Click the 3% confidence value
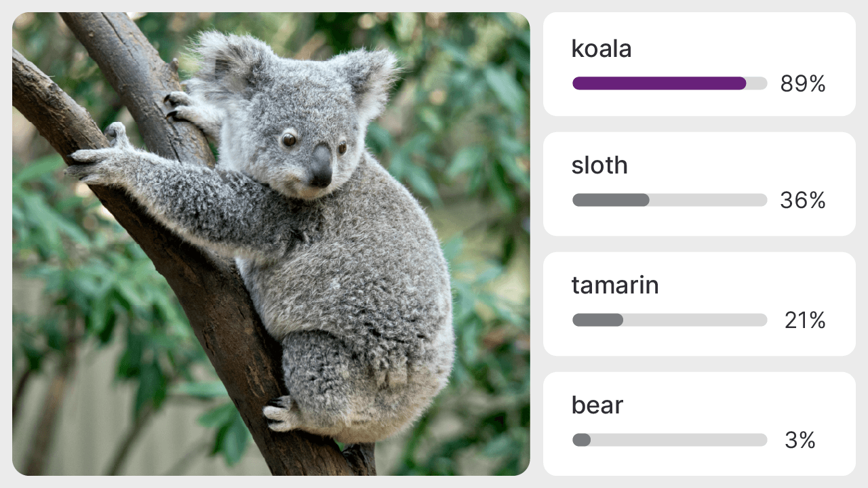The width and height of the screenshot is (868, 488). click(x=800, y=441)
